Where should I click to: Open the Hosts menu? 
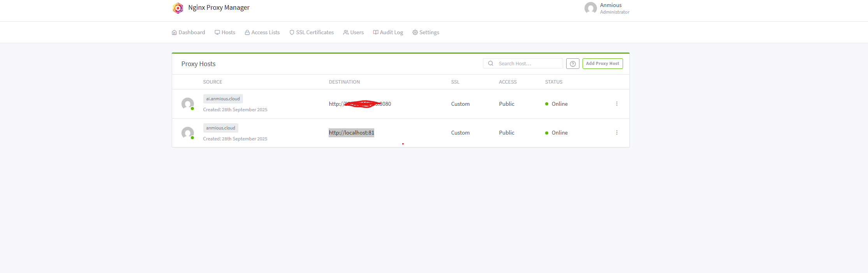coord(225,32)
